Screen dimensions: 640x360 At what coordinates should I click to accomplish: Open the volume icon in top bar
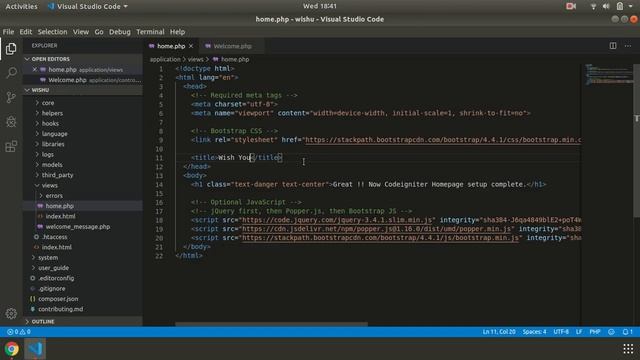pyautogui.click(x=606, y=6)
